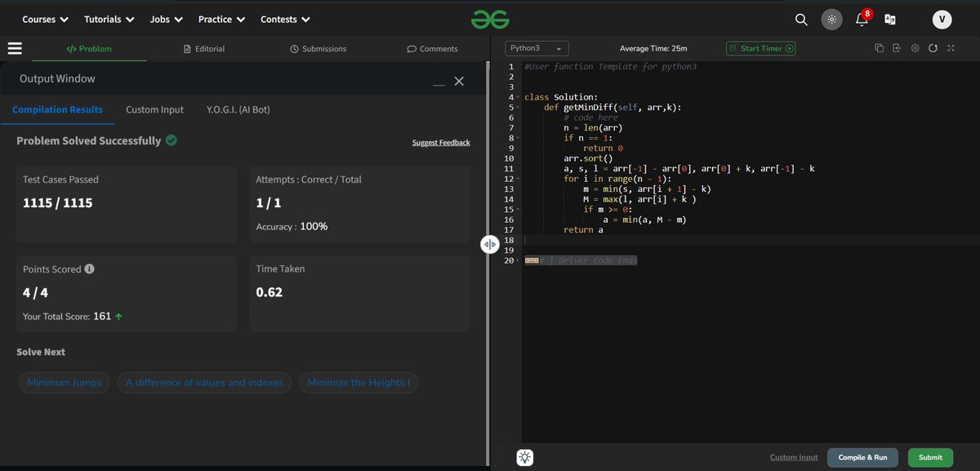The height and width of the screenshot is (471, 980).
Task: Click line number 11 in the gutter
Action: point(509,169)
